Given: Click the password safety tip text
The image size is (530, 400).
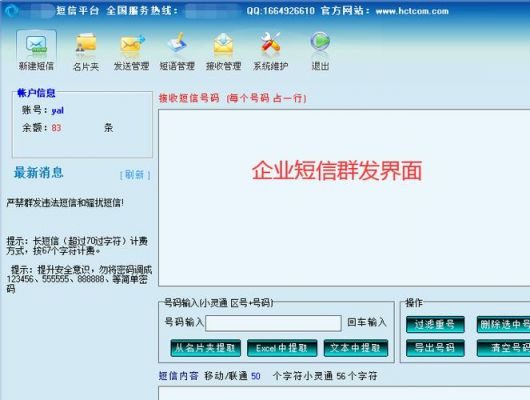Looking at the screenshot, I should pyautogui.click(x=79, y=279).
